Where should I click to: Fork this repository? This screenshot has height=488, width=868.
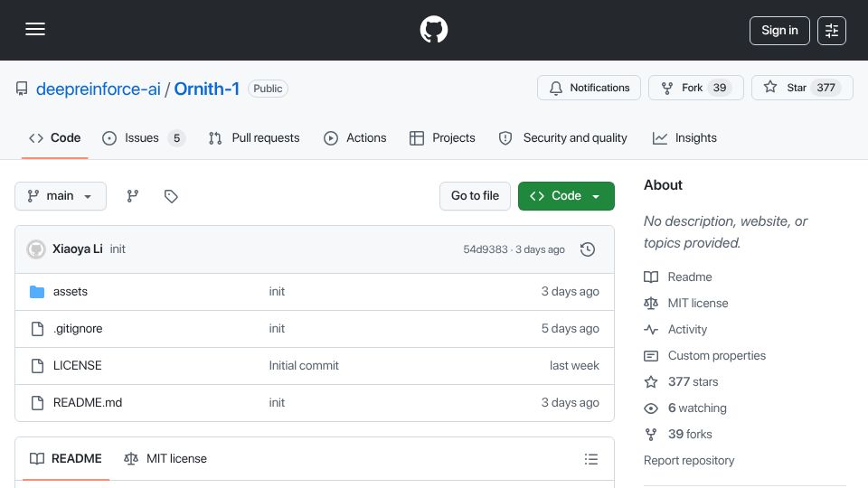point(696,88)
